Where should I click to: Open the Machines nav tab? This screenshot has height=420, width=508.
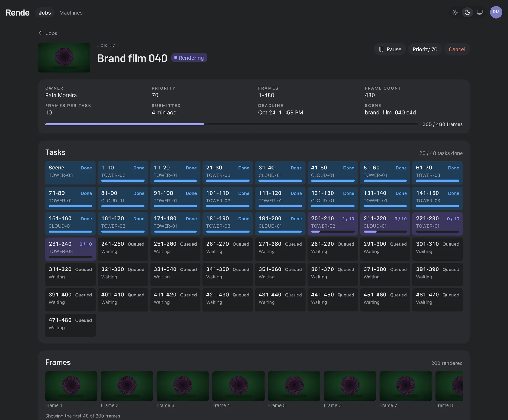(71, 12)
